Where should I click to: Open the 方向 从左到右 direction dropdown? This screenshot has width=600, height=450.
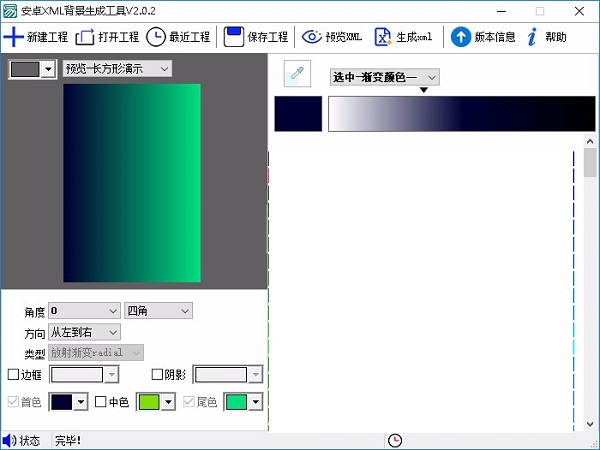click(x=84, y=332)
